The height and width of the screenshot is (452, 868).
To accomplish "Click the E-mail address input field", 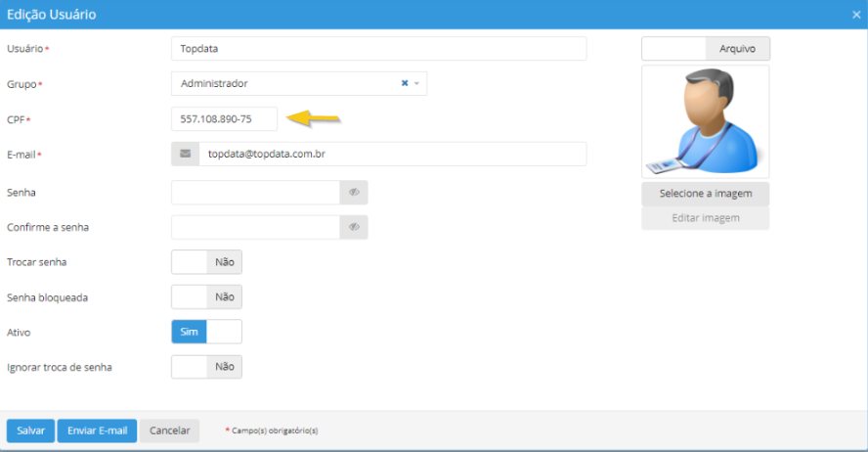I will (391, 155).
